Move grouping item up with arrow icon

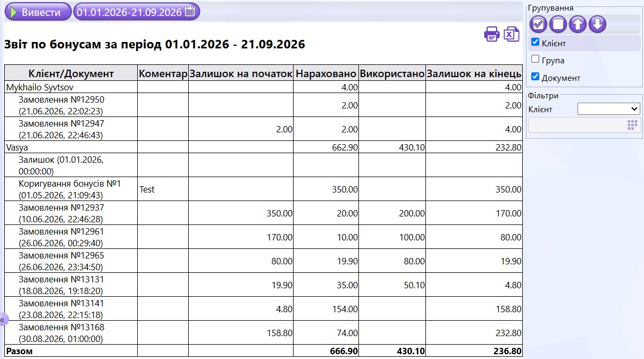coord(578,24)
